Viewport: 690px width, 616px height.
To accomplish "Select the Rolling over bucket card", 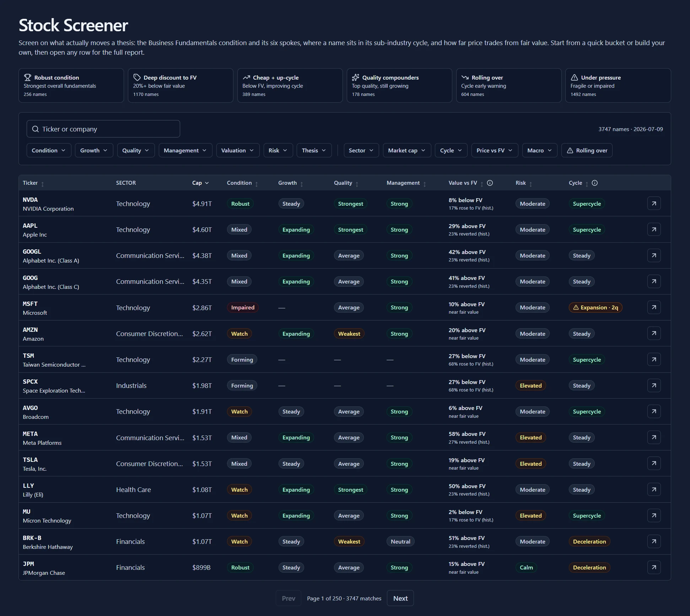I will [x=509, y=85].
